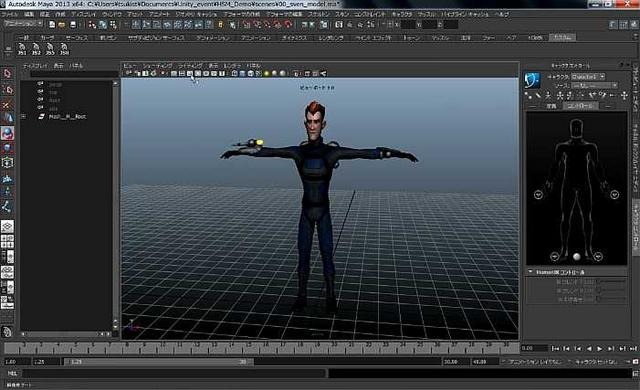The height and width of the screenshot is (390, 640).
Task: Activate the Soft Modification tool
Action: [7, 179]
